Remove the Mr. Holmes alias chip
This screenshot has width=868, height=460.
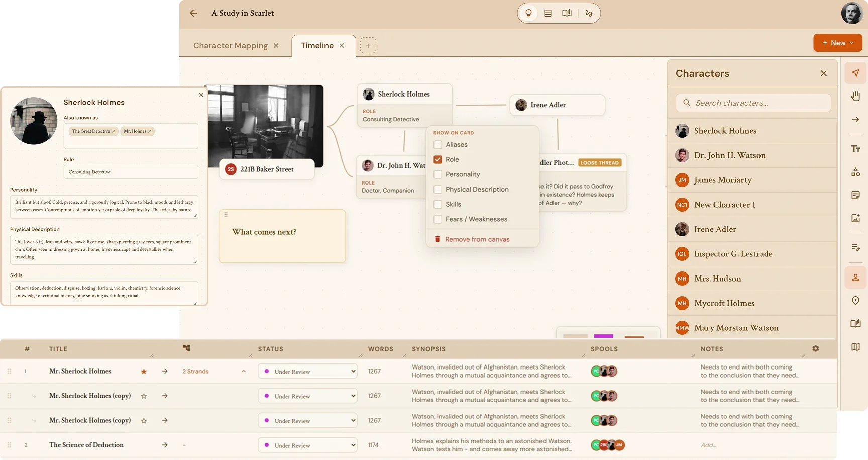(x=150, y=131)
